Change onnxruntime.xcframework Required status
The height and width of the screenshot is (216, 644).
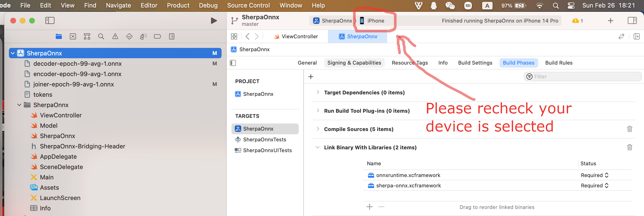pos(595,175)
